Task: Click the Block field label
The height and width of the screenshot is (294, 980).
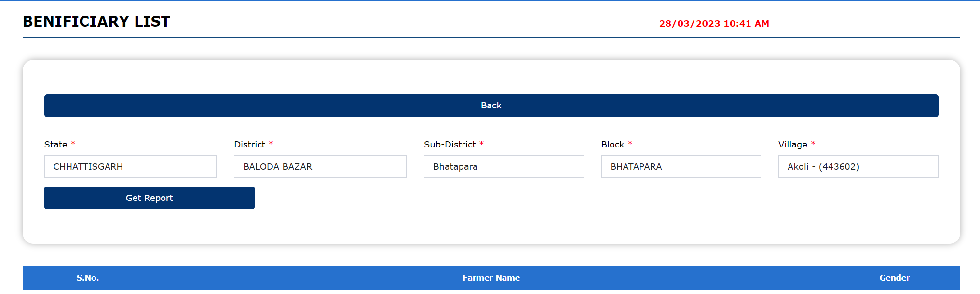Action: point(612,145)
